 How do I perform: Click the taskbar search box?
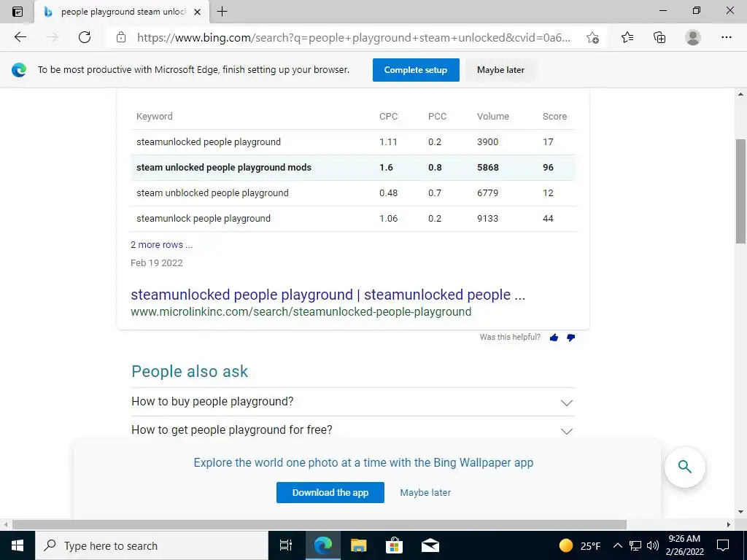click(151, 545)
